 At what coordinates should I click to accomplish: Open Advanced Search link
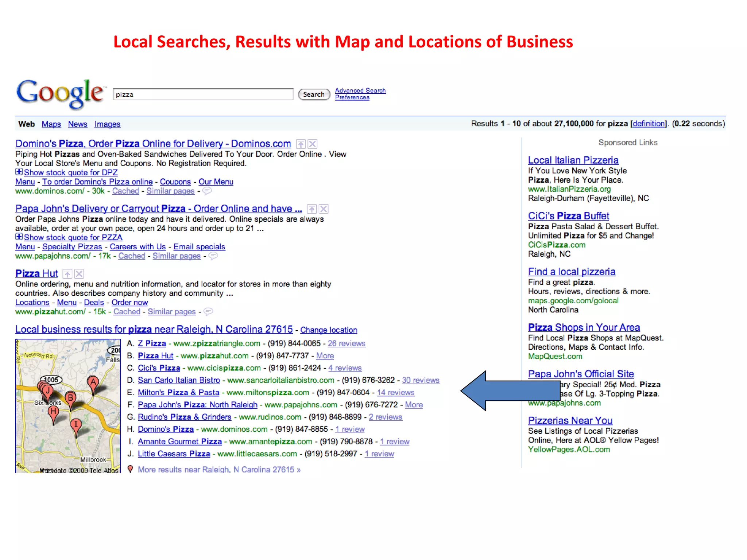click(360, 90)
